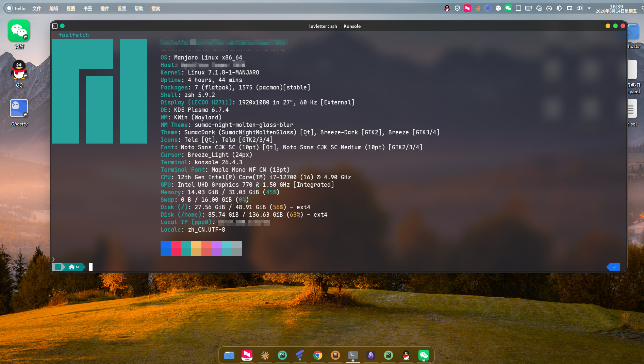
Task: Click the CPU i7-12700 line
Action: pyautogui.click(x=256, y=177)
